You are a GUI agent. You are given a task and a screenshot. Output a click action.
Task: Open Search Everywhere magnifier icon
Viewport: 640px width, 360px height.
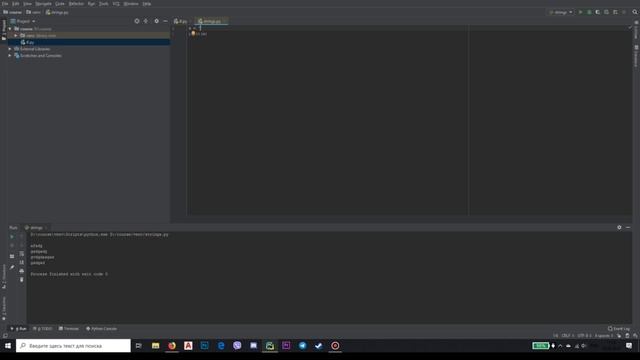(635, 12)
